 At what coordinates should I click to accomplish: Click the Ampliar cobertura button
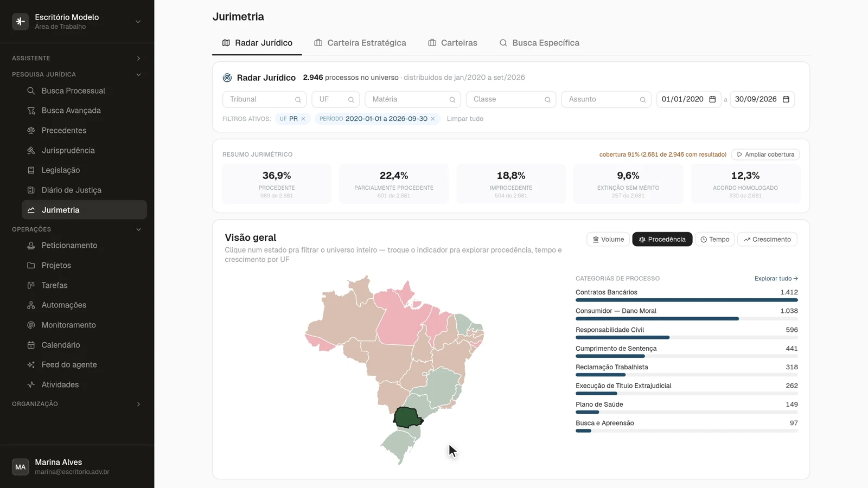[x=765, y=155]
